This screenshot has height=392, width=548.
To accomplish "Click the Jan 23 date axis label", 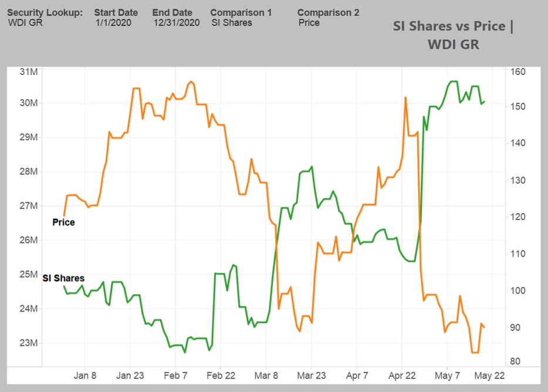I will pyautogui.click(x=130, y=375).
